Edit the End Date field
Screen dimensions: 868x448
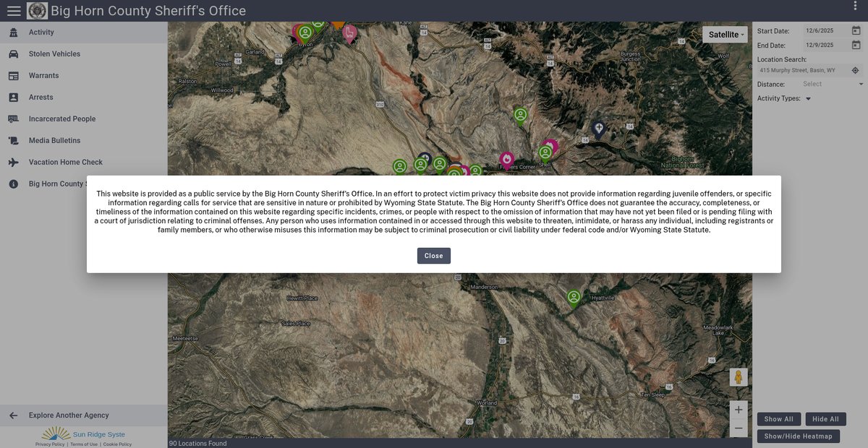click(825, 46)
